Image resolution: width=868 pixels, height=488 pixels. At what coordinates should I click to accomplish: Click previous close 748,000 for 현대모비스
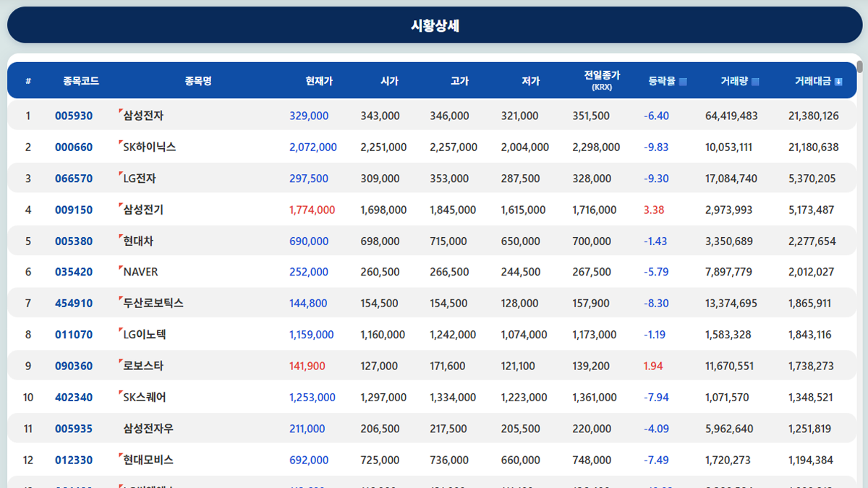point(591,460)
